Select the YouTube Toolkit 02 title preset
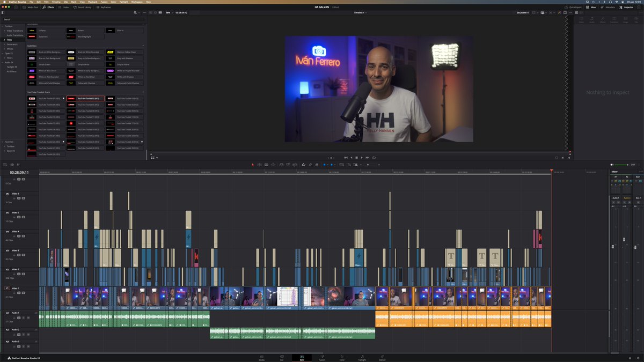Image resolution: width=644 pixels, height=362 pixels. 87,98
